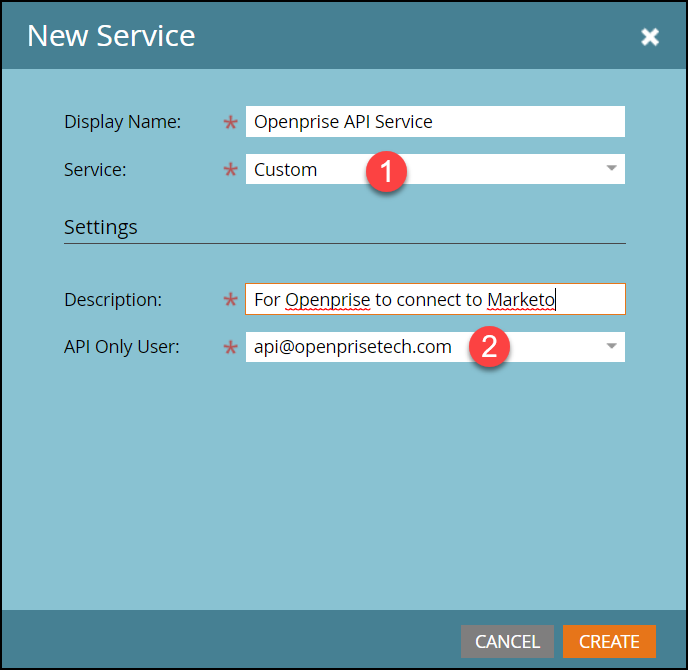The width and height of the screenshot is (688, 670).
Task: Select the 'Custom' value in Service combo box
Action: tap(286, 170)
